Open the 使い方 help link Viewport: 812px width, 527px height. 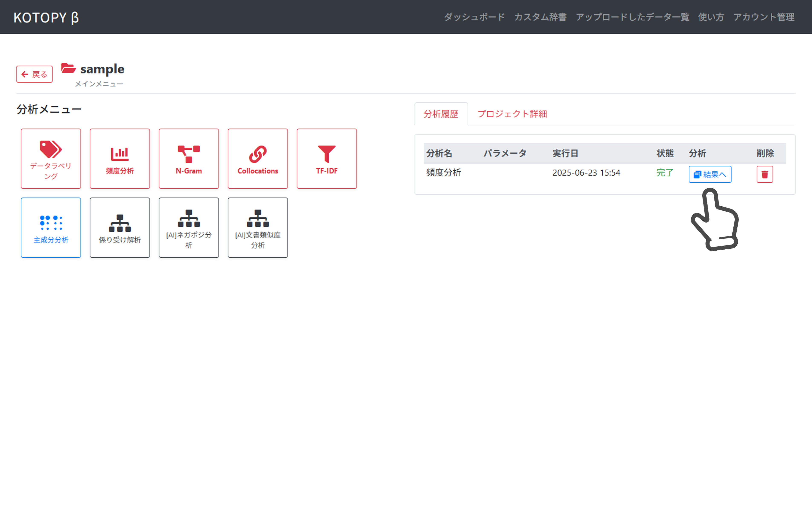click(x=711, y=17)
